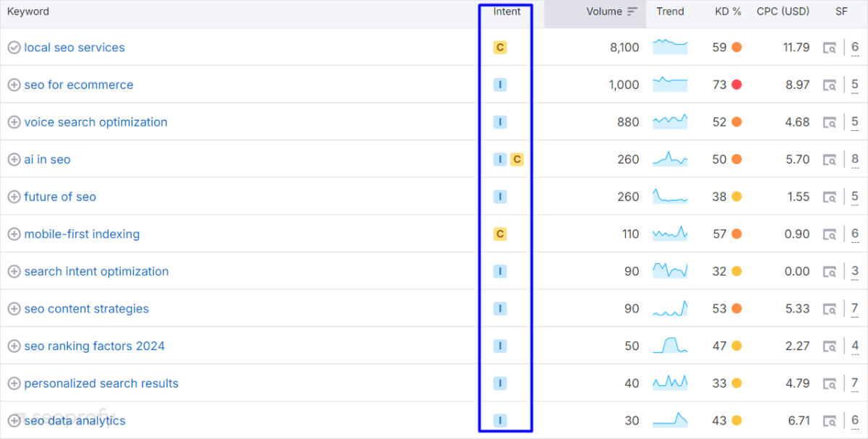The height and width of the screenshot is (439, 868).
Task: View SERP for seo data analytics row
Action: pyautogui.click(x=830, y=421)
